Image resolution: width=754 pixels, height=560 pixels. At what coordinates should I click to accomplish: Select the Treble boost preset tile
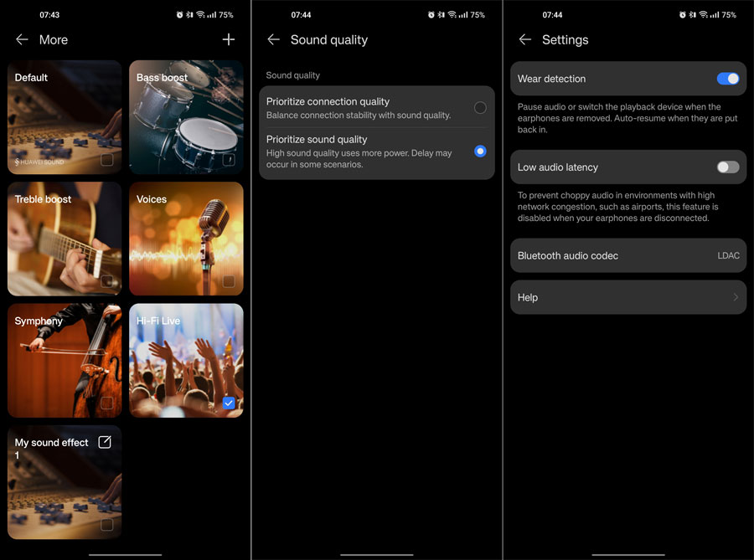(x=65, y=239)
